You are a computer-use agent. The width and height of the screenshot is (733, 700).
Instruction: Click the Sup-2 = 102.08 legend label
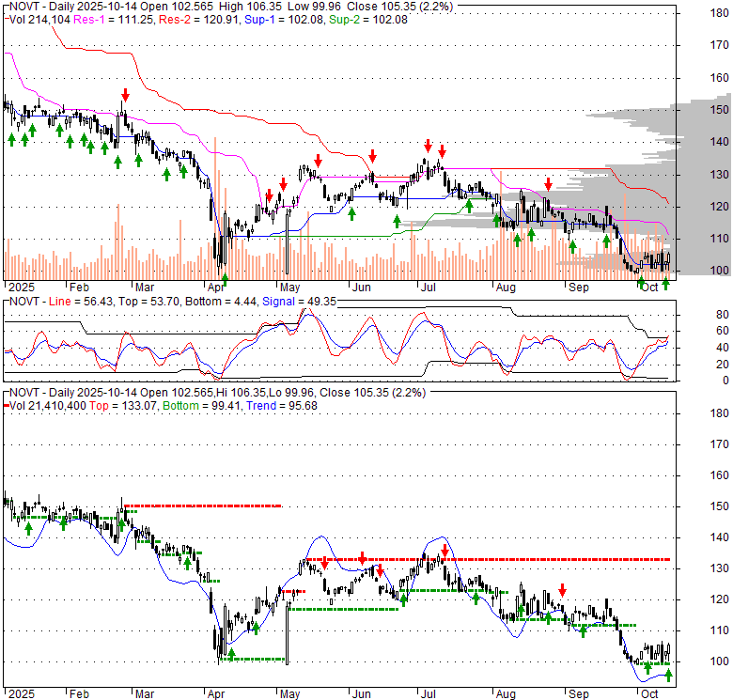(368, 20)
